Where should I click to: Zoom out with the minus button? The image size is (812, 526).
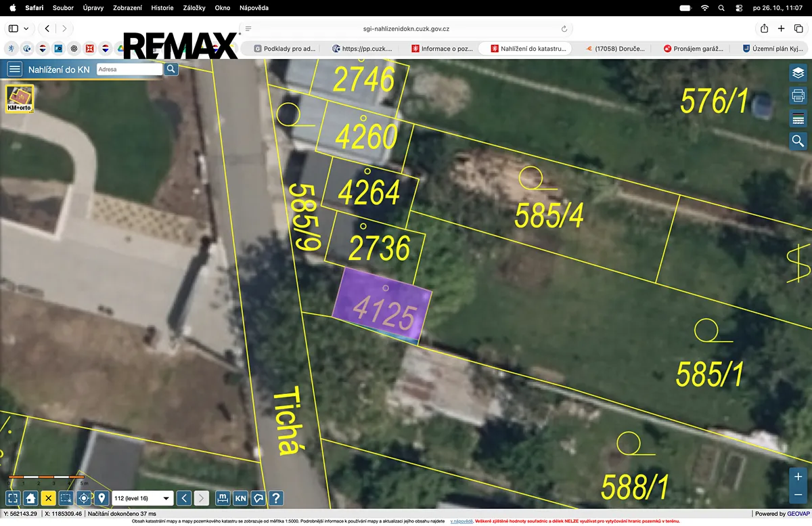pyautogui.click(x=798, y=494)
